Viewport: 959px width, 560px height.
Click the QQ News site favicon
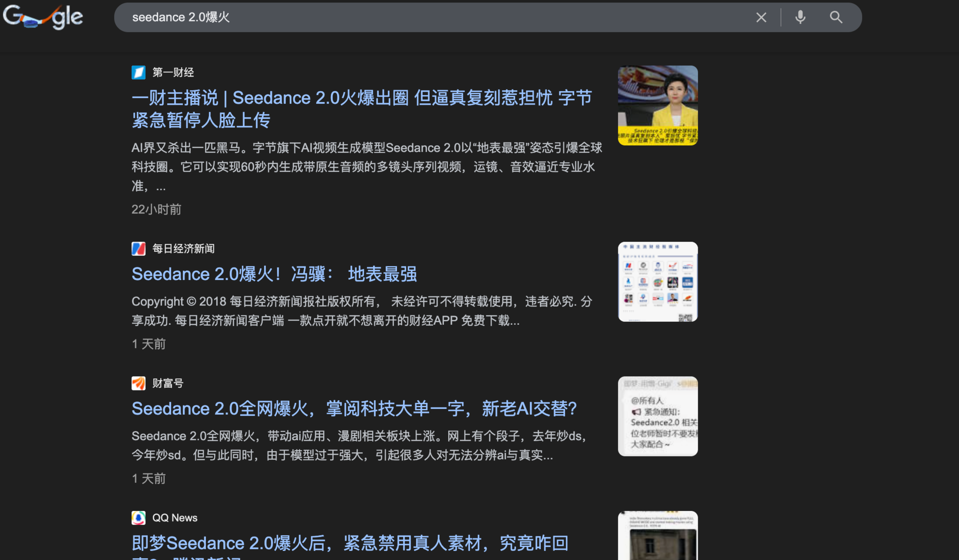click(x=139, y=518)
